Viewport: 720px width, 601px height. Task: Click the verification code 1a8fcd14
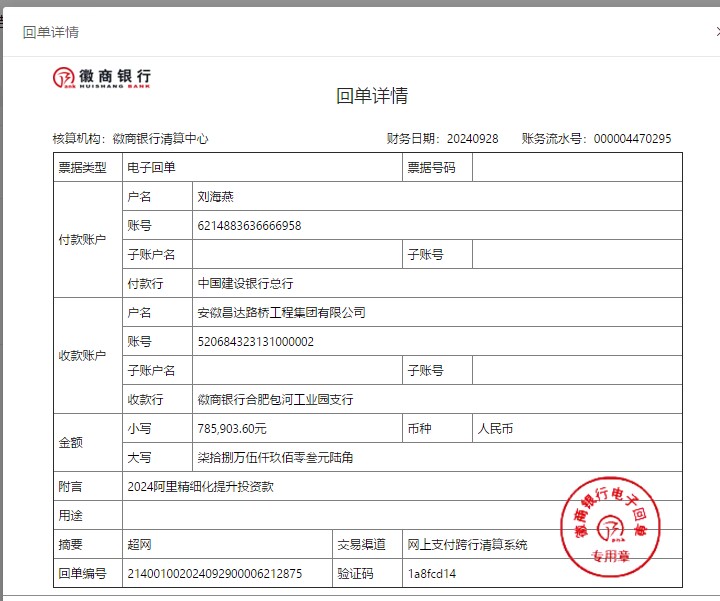pyautogui.click(x=432, y=574)
